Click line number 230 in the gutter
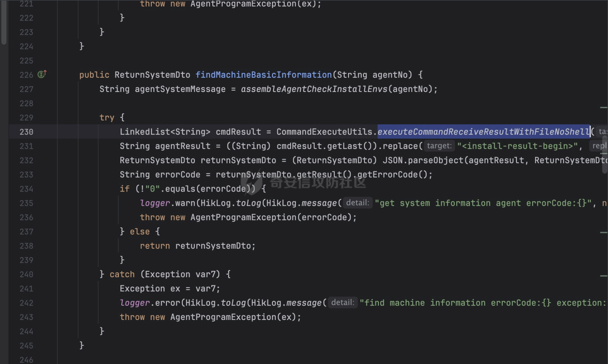608x364 pixels. coord(26,132)
